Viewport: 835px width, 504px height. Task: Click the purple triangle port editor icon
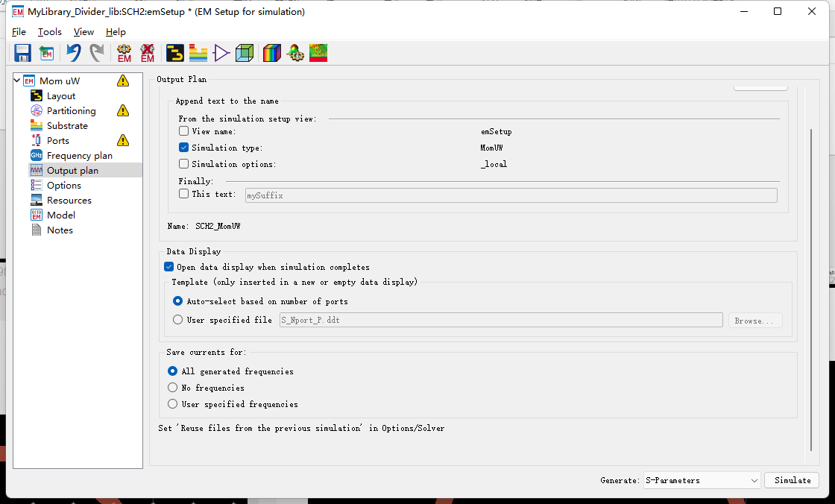(x=221, y=53)
